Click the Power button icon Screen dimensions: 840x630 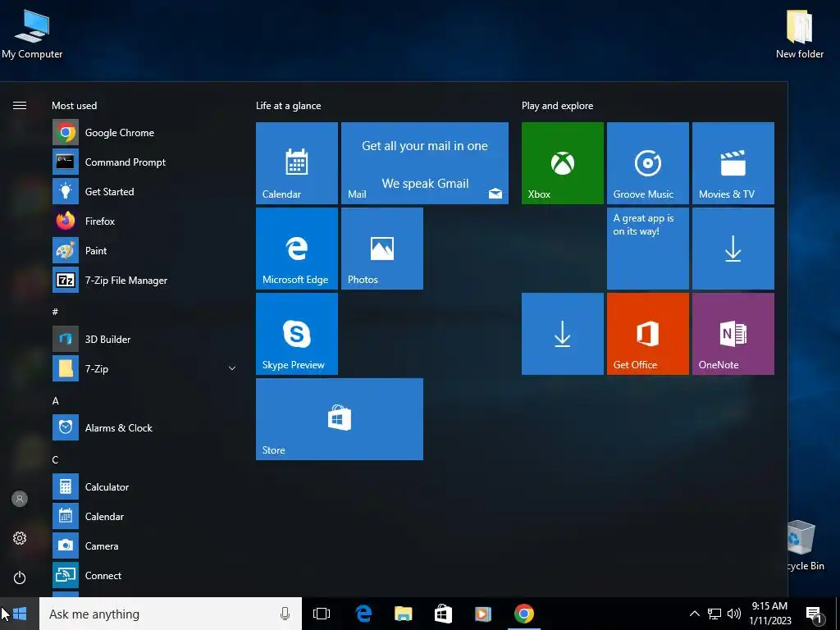(20, 577)
